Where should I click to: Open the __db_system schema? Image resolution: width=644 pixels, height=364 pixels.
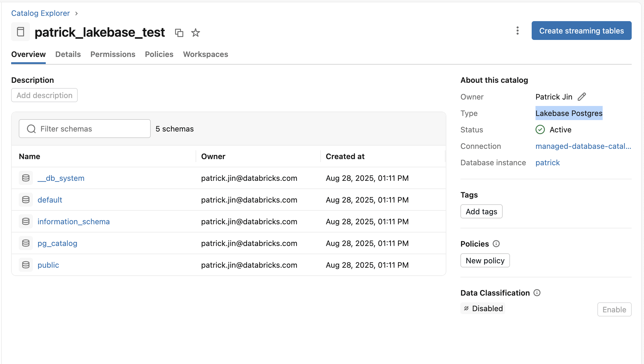[x=61, y=178]
